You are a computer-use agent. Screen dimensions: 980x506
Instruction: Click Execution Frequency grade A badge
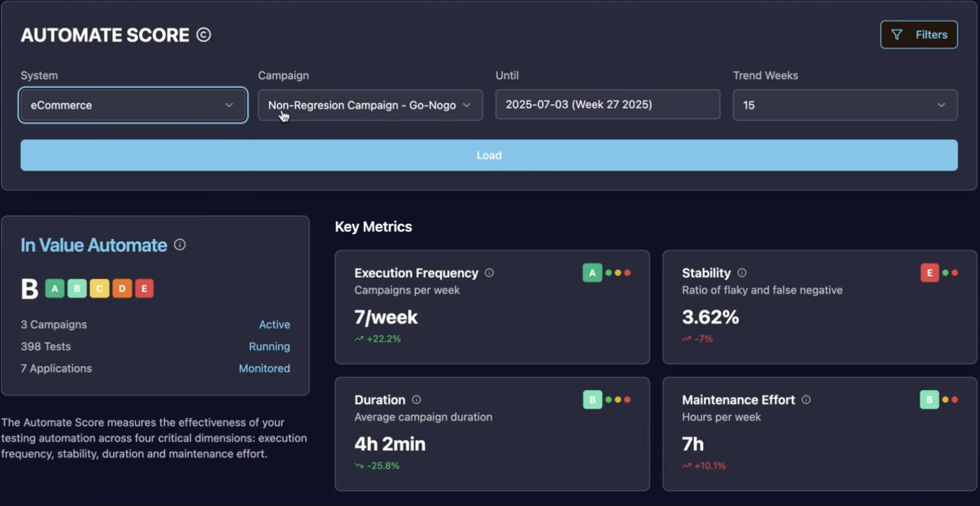click(592, 273)
